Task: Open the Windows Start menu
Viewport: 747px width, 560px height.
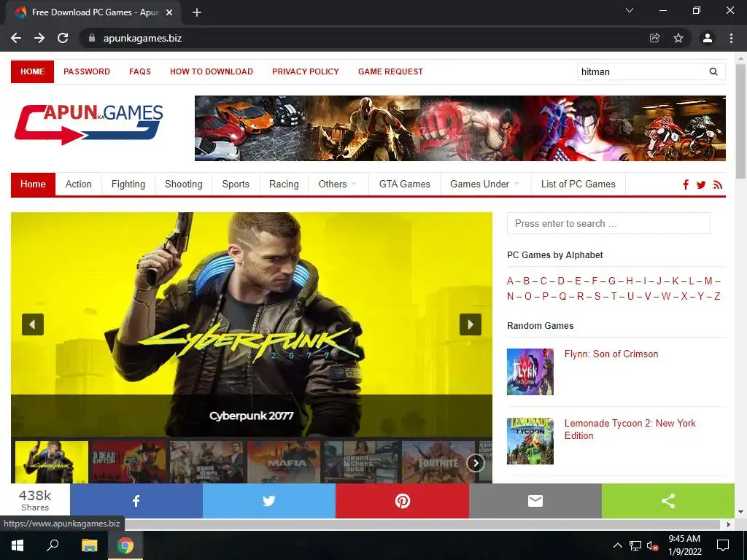Action: point(18,545)
